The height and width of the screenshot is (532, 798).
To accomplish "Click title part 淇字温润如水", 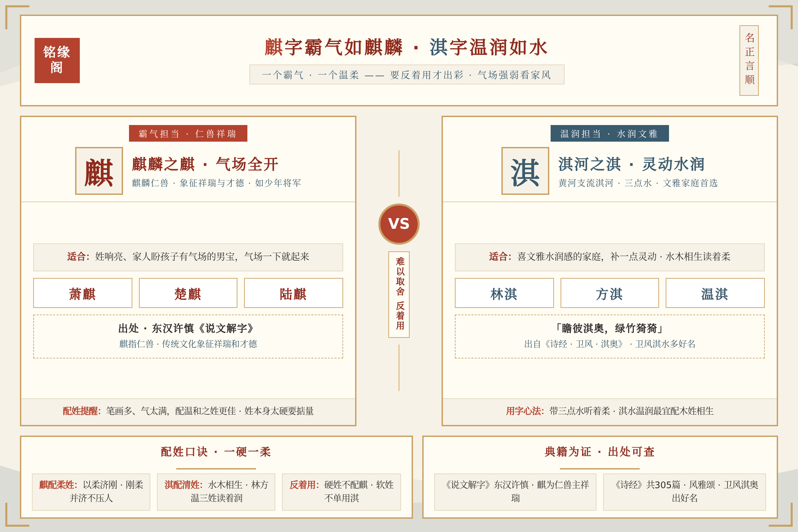I will pyautogui.click(x=489, y=47).
